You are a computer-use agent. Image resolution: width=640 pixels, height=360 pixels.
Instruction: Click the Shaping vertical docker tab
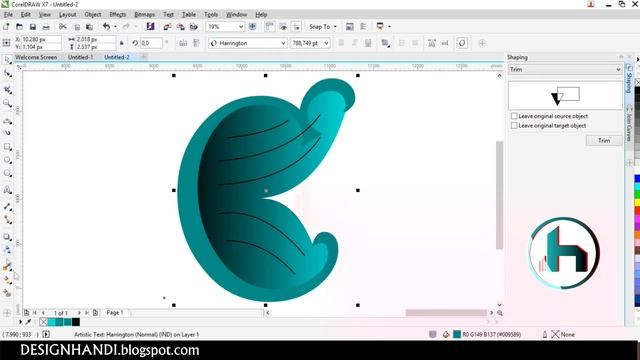pyautogui.click(x=629, y=81)
